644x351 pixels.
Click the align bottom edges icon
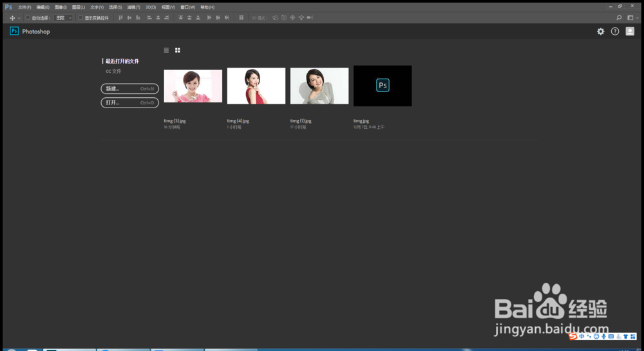138,17
